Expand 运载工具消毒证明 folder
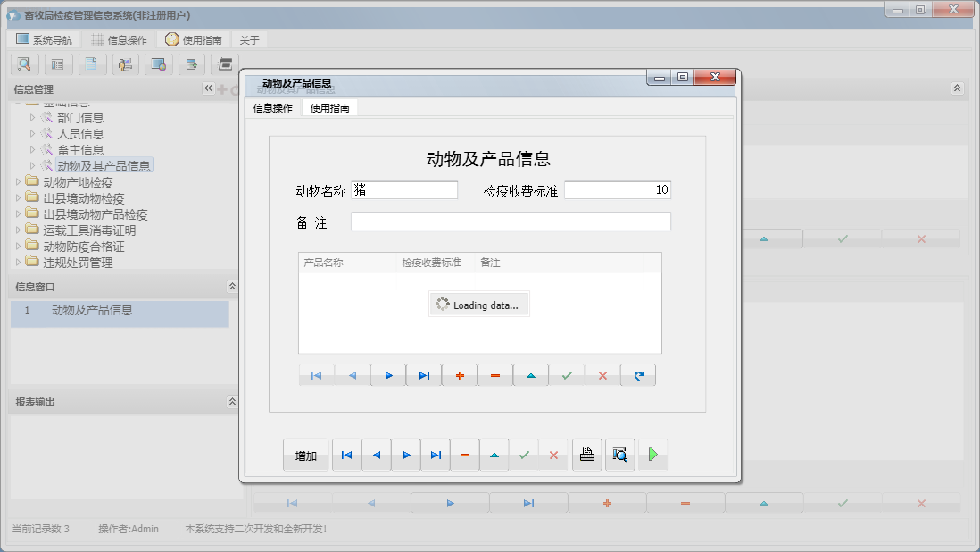 coord(18,230)
